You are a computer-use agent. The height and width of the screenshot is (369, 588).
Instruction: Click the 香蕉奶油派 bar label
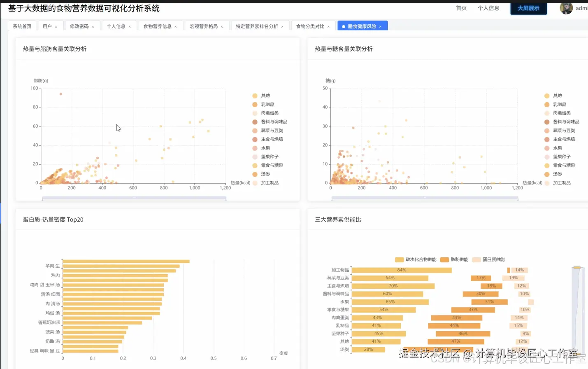point(49,322)
